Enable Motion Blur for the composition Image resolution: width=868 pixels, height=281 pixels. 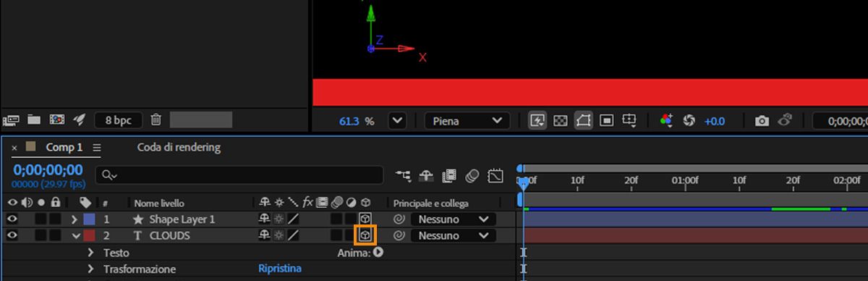pos(472,175)
